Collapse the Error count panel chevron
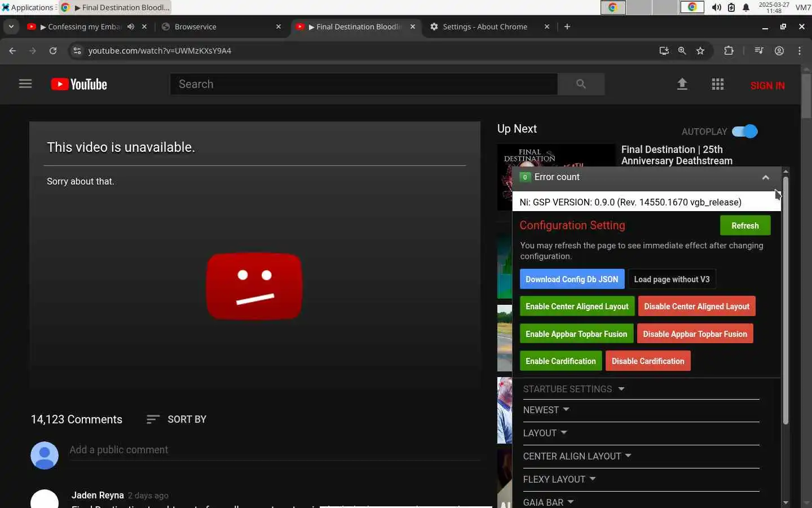The image size is (812, 508). (x=765, y=177)
